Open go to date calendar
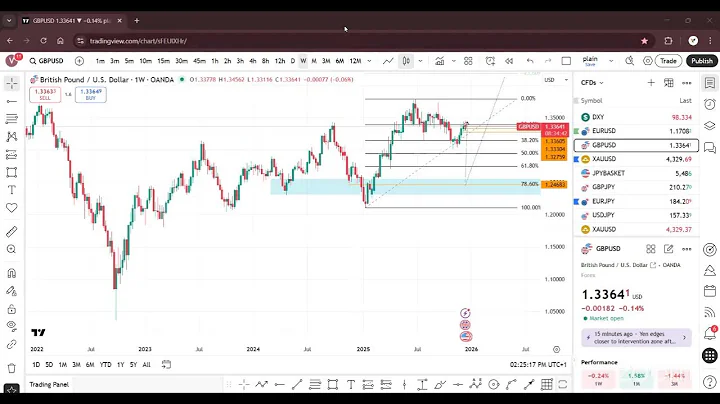The height and width of the screenshot is (404, 720). pos(166,365)
